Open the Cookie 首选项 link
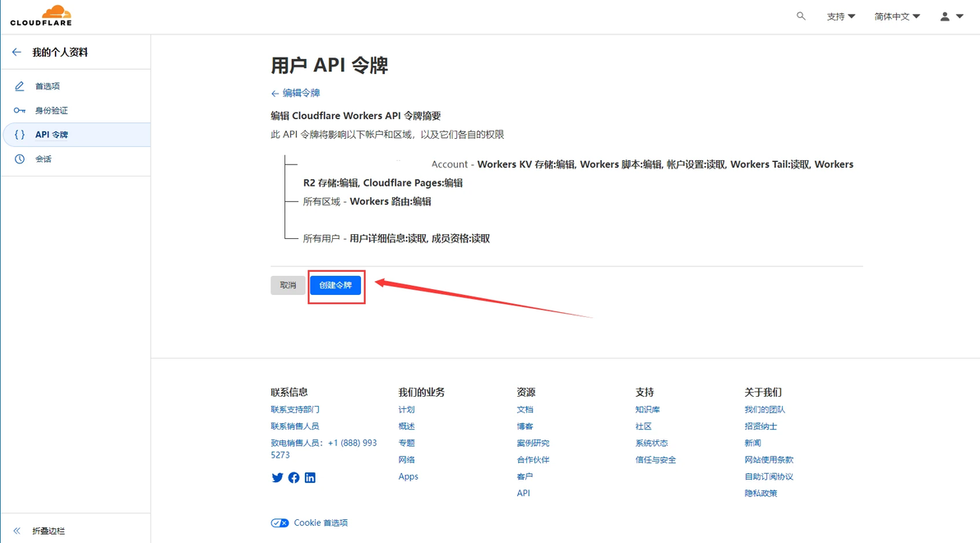Screen dimensions: 980x543 [321, 523]
